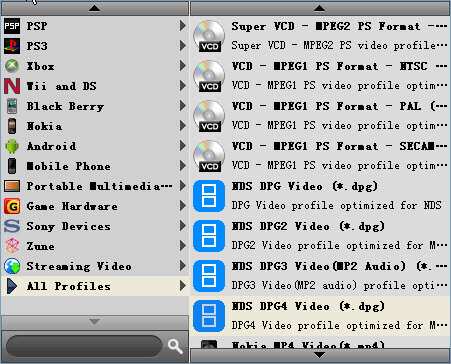The height and width of the screenshot is (364, 451).
Task: Click the NDS DPG3 Video blue icon
Action: click(209, 276)
